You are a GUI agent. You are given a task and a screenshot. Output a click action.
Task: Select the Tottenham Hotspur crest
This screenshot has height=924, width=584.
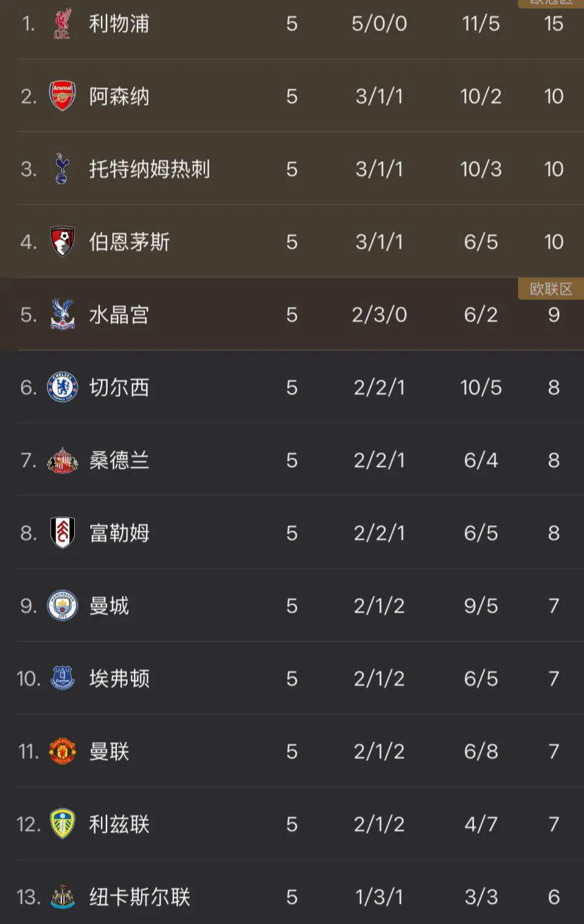(x=62, y=169)
